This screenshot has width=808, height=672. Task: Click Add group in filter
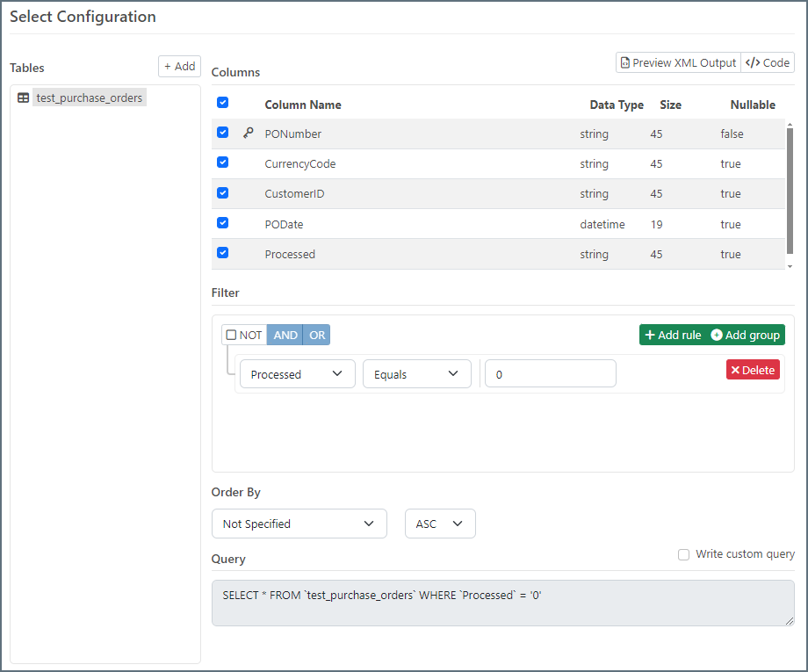(x=746, y=335)
